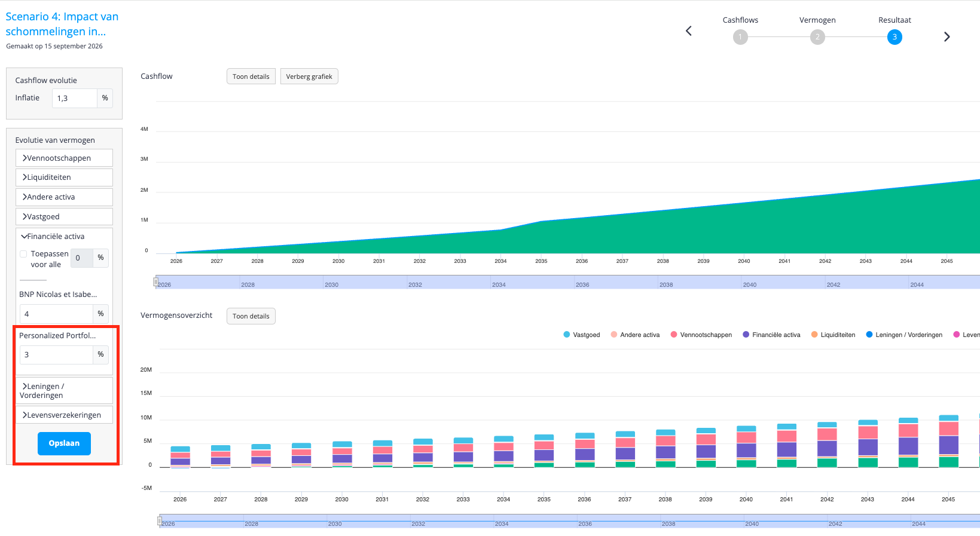
Task: Click the Inflatie percentage input field
Action: 75,98
